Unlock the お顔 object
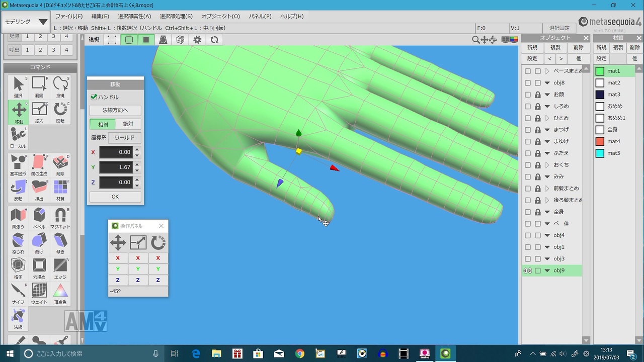Screen dimensions: 644x362 (x=538, y=95)
